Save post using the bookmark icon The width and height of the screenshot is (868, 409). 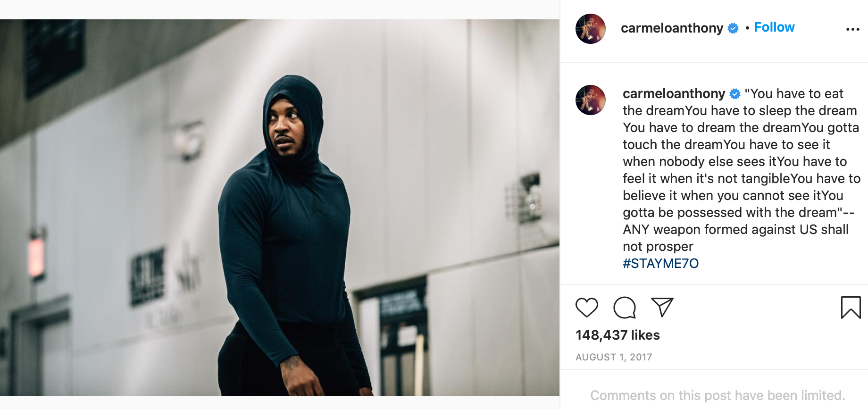(851, 308)
